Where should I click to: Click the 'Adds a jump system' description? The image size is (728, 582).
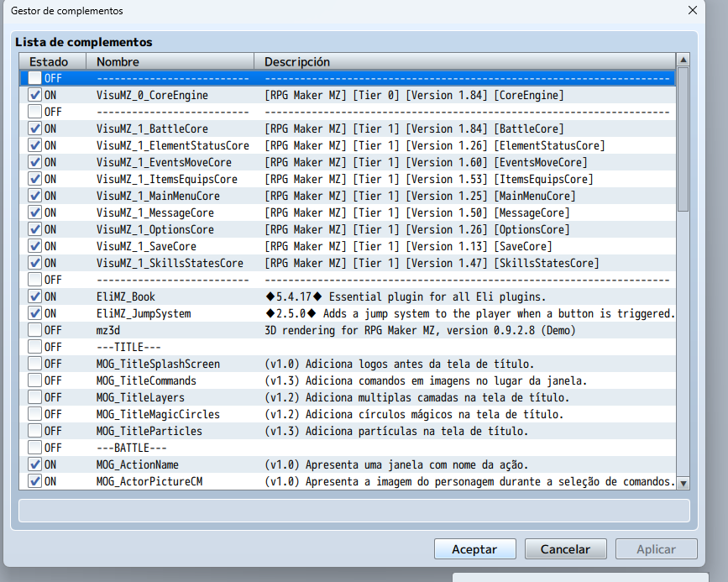(470, 313)
